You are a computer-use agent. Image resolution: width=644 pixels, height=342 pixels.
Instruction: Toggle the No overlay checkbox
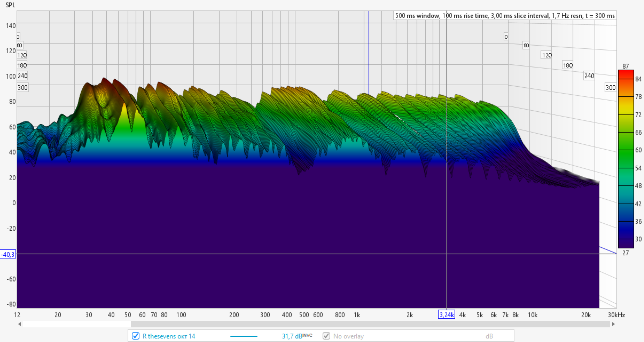tap(326, 336)
